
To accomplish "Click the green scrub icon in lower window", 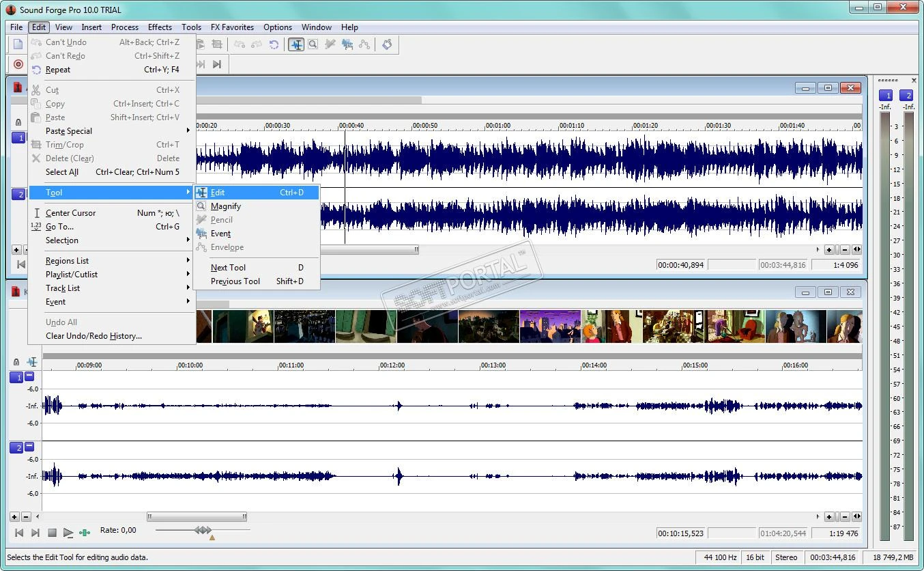I will [85, 533].
